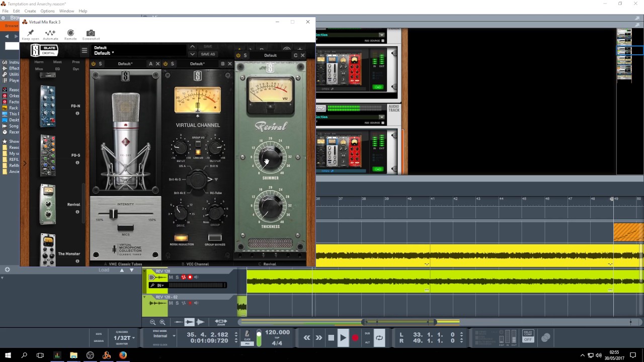Open module A Default* preset dropdown

pyautogui.click(x=125, y=64)
